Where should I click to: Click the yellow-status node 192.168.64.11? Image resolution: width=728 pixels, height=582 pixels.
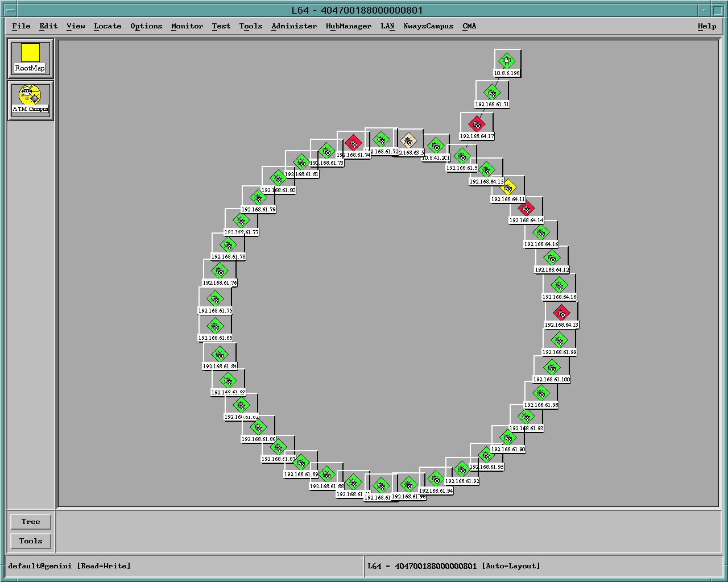pos(509,186)
